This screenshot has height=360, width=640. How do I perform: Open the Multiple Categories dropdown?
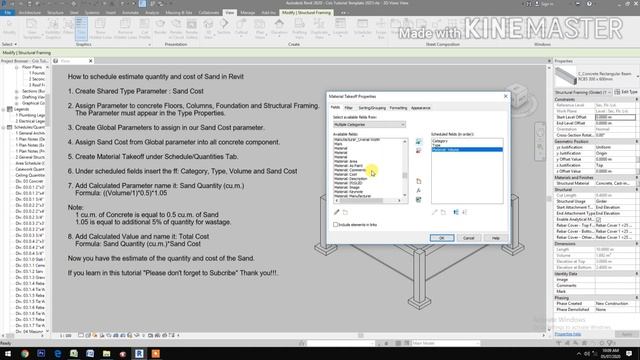[x=369, y=124]
